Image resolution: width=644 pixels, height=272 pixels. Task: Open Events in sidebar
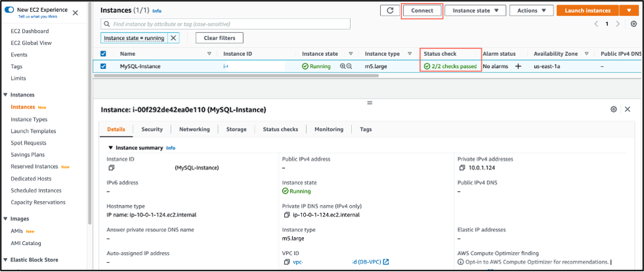coord(19,55)
